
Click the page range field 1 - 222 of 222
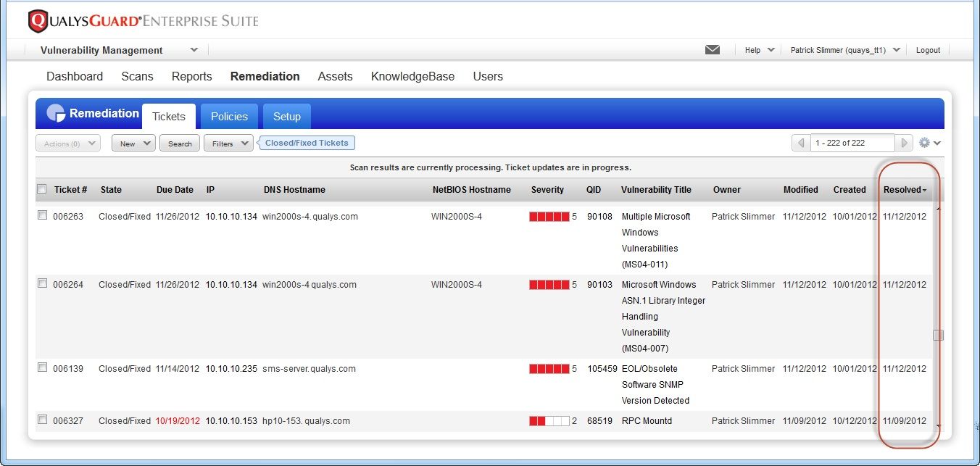pos(852,143)
